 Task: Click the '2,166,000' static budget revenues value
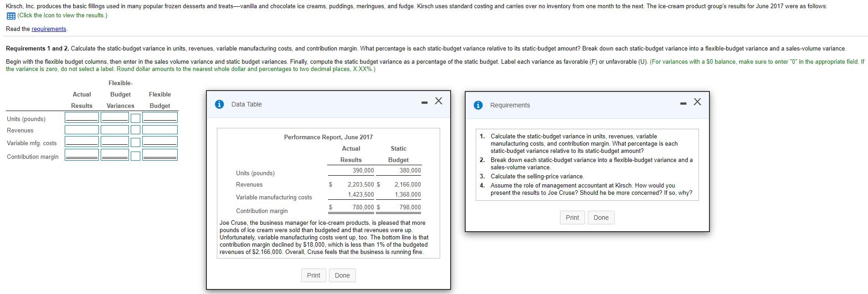[x=408, y=184]
